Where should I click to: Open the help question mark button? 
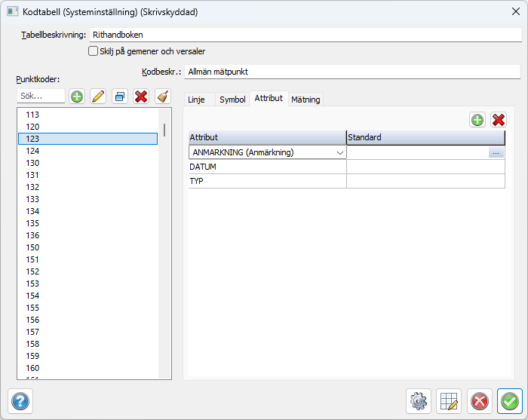pos(20,401)
